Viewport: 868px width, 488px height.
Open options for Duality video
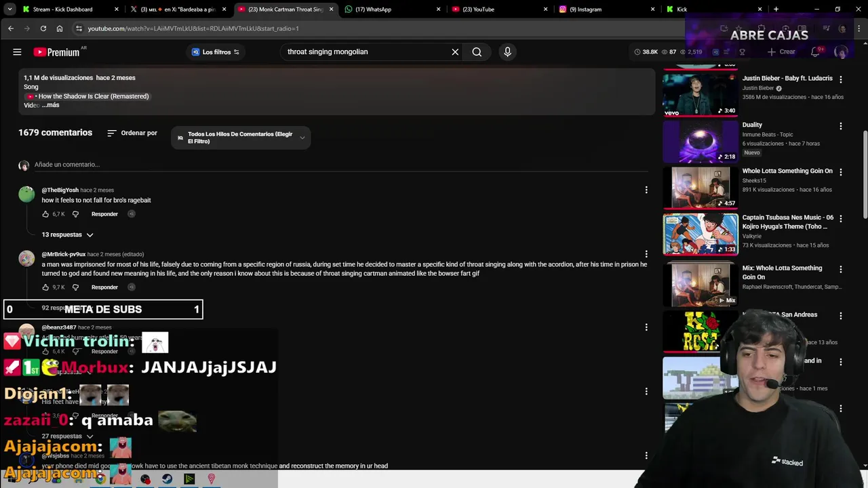tap(841, 126)
